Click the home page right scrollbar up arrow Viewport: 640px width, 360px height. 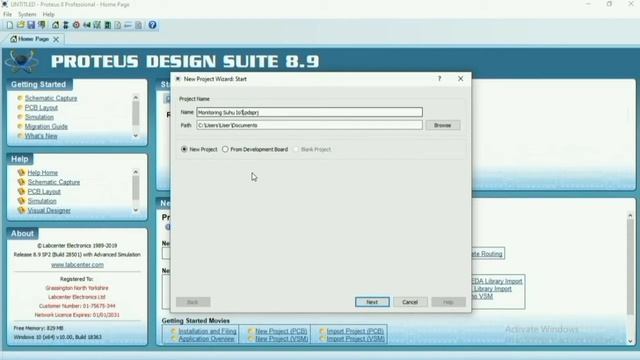point(630,215)
